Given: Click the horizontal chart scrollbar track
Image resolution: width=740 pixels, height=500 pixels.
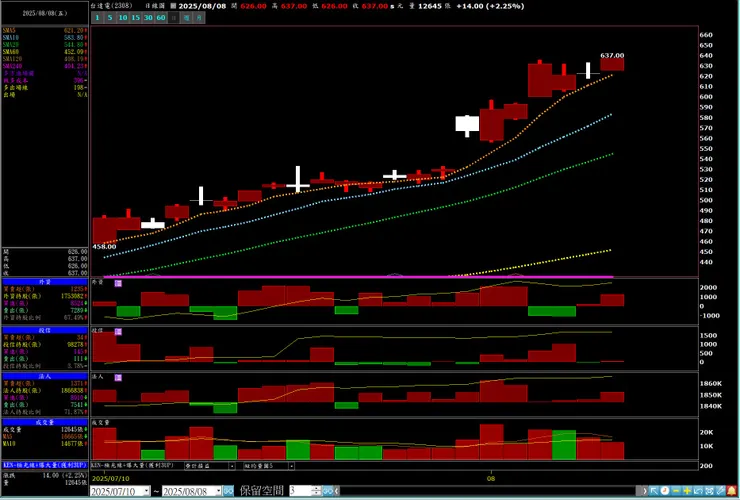Looking at the screenshot, I should click(x=490, y=491).
